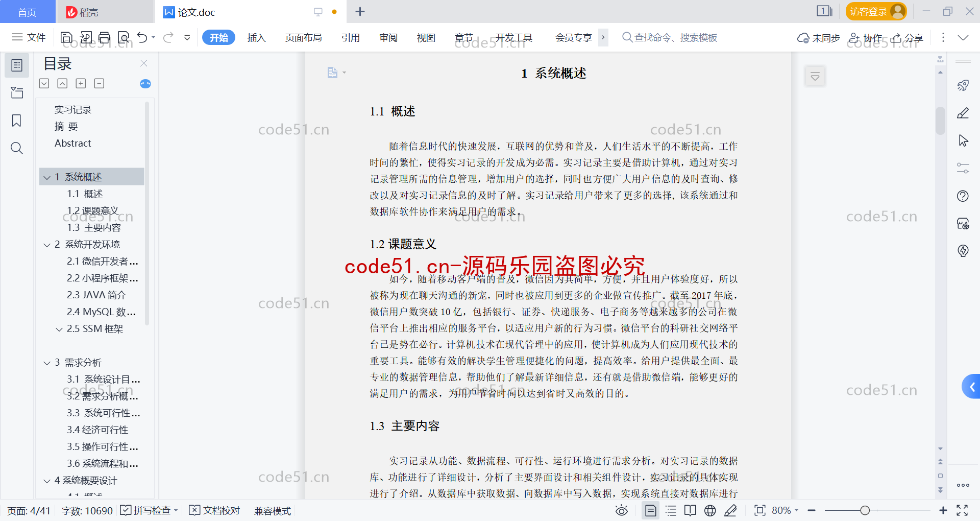Undo the last action

pos(142,37)
